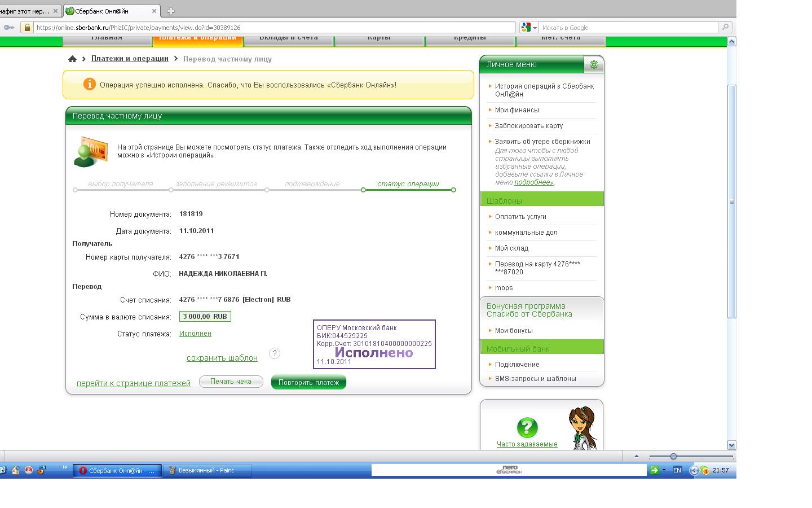
Task: Click the scroll-up arrow of the page scrollbar
Action: point(731,41)
